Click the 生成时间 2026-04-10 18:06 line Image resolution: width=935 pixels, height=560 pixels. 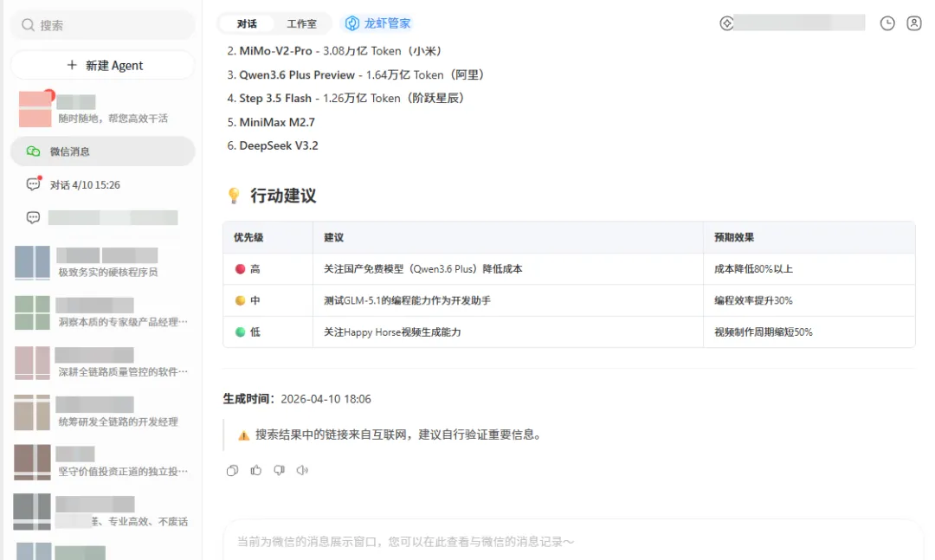tap(297, 399)
